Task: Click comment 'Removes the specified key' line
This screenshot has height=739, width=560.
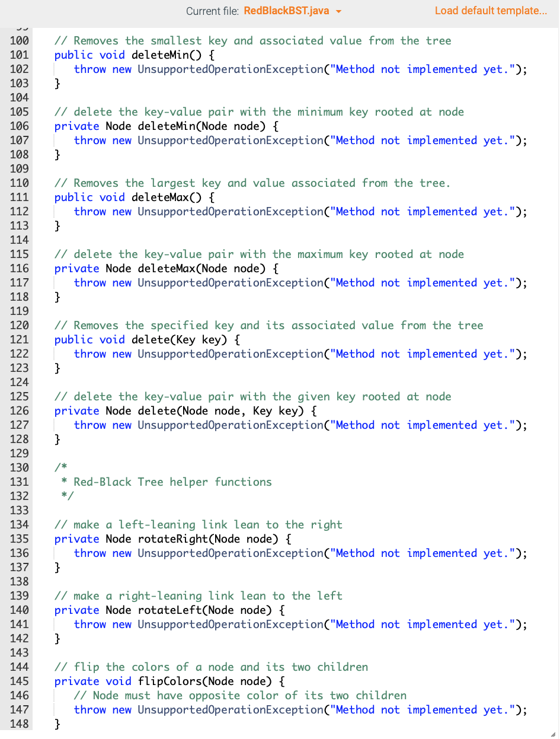Action: [269, 326]
